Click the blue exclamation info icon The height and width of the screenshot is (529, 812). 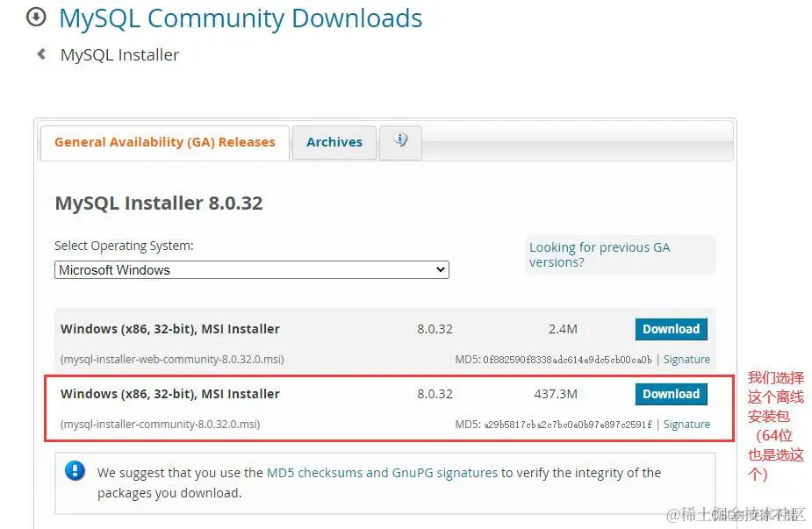pyautogui.click(x=75, y=471)
